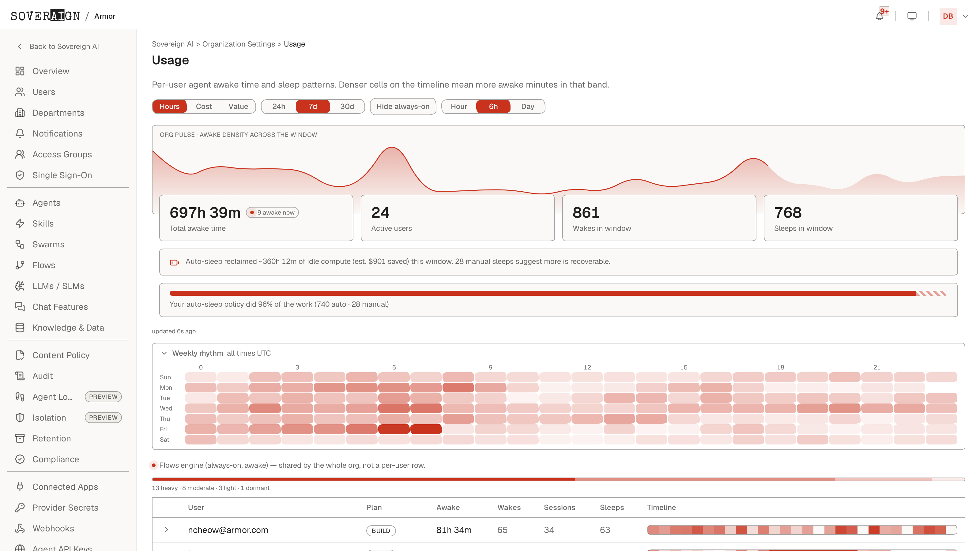980x551 pixels.
Task: Toggle Hide always-on filter
Action: 403,107
